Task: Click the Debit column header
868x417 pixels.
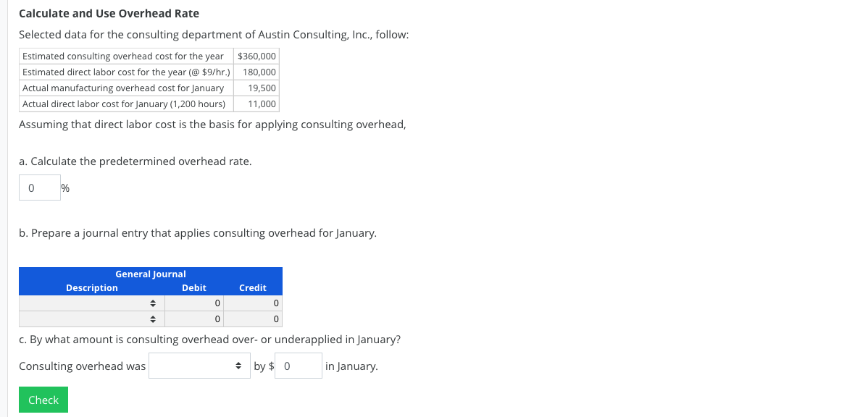Action: [x=194, y=287]
